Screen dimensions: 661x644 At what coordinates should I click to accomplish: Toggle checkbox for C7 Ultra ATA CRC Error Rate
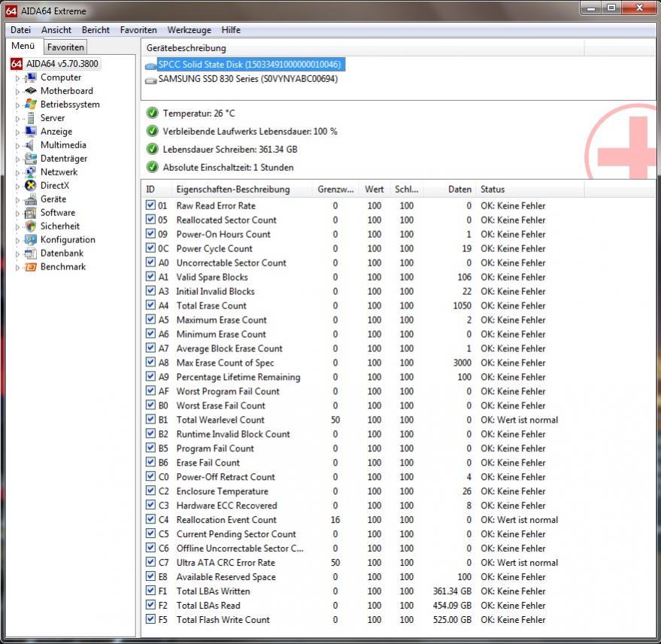[150, 562]
